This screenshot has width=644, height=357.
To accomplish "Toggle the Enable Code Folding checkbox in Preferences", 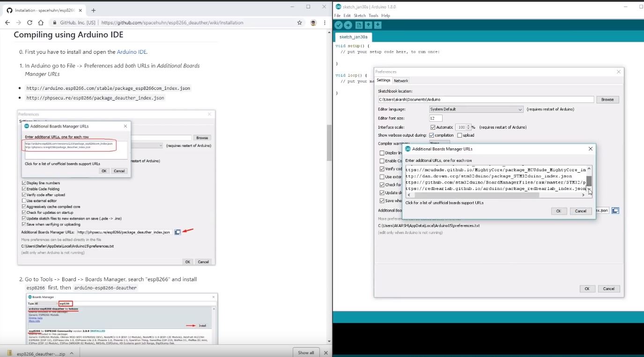I will pyautogui.click(x=382, y=161).
